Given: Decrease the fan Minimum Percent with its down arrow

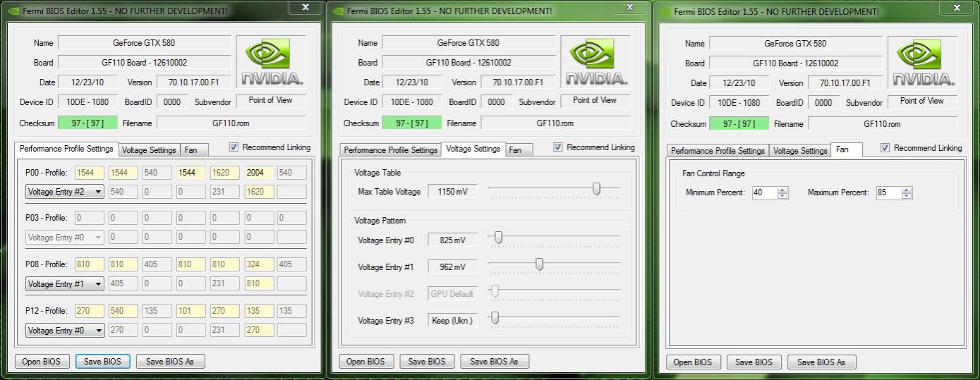Looking at the screenshot, I should 782,196.
